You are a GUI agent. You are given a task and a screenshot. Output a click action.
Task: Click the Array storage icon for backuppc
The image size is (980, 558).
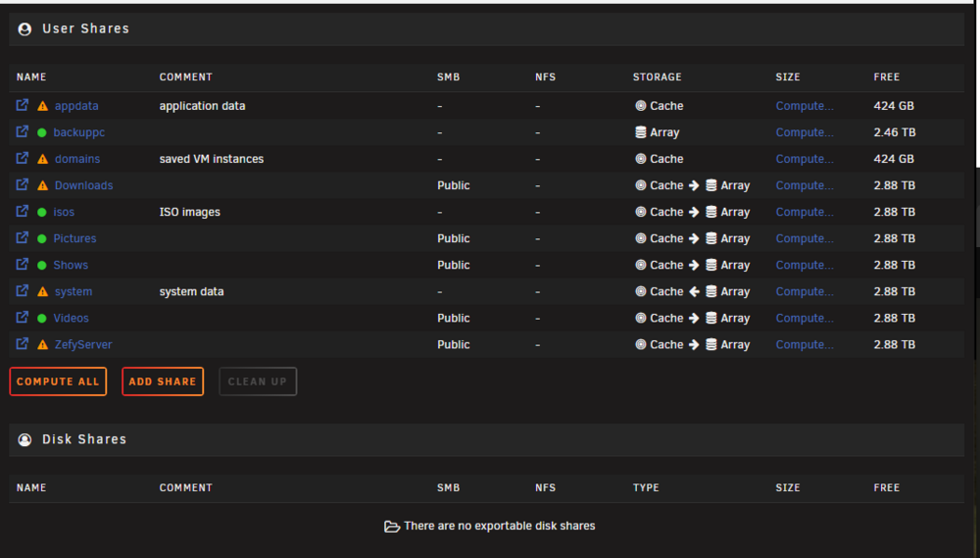click(x=641, y=132)
